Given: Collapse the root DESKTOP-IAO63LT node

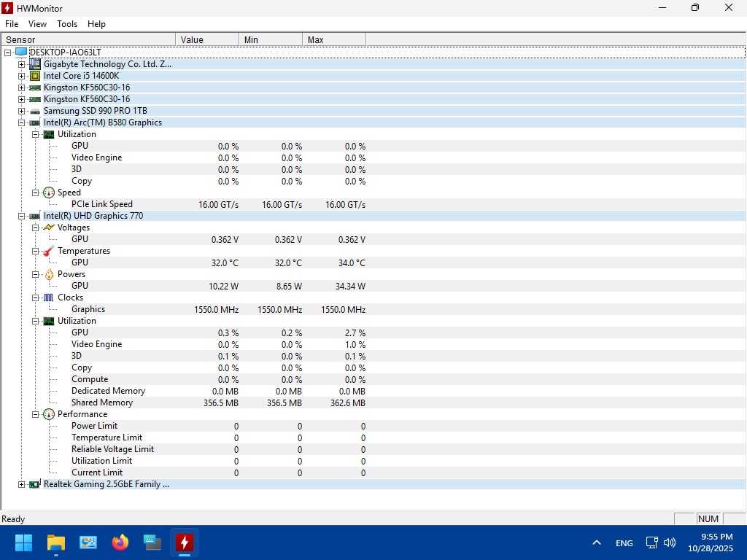Looking at the screenshot, I should (8, 52).
